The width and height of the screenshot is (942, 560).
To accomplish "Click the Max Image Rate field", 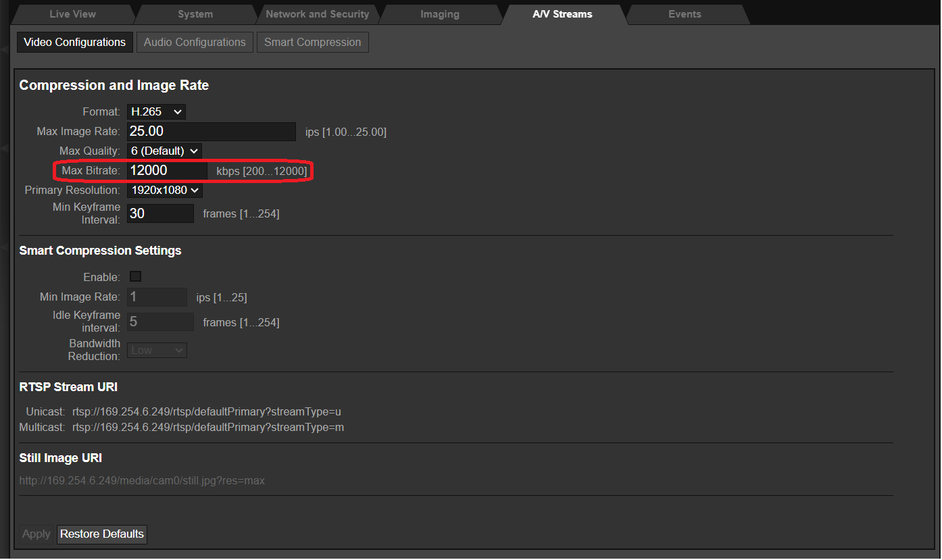I will [x=212, y=131].
